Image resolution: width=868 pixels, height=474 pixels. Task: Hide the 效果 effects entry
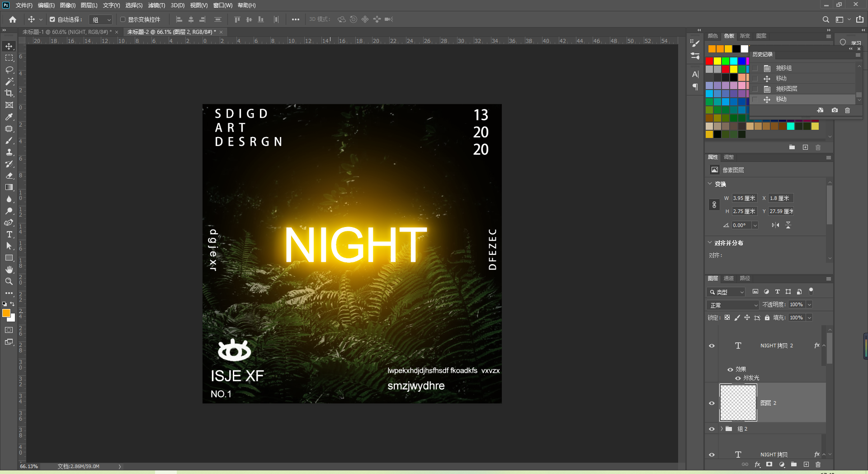click(x=730, y=370)
